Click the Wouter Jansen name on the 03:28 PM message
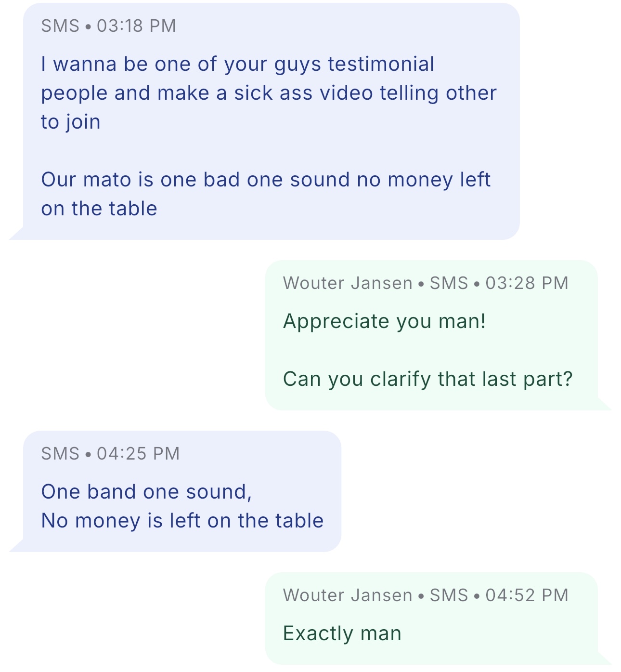621x672 pixels. click(x=348, y=283)
